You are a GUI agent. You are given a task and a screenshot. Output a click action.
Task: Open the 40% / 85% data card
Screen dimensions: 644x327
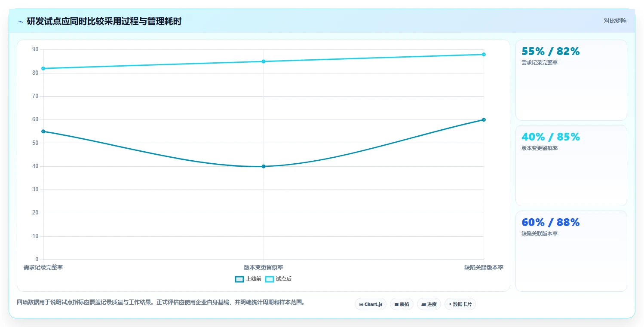pos(571,165)
